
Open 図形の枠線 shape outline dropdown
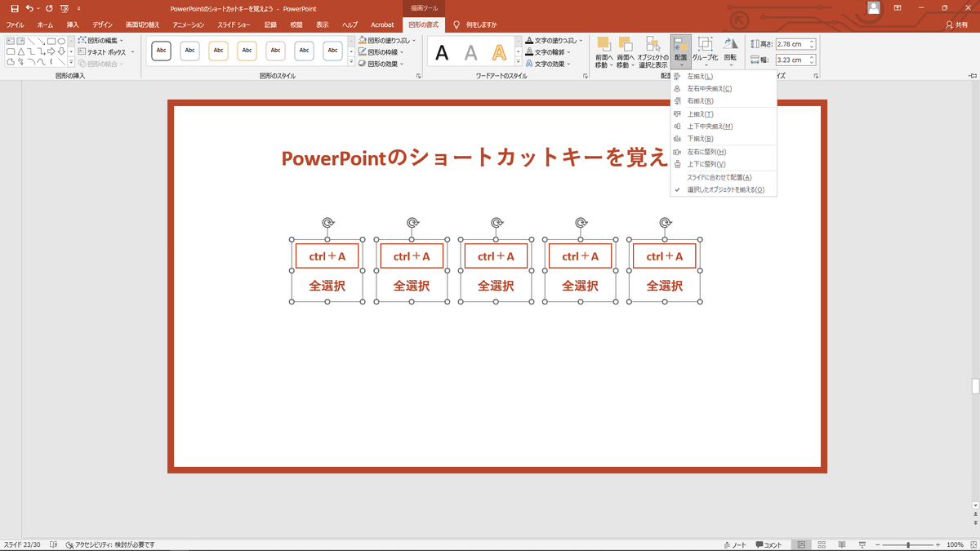382,51
